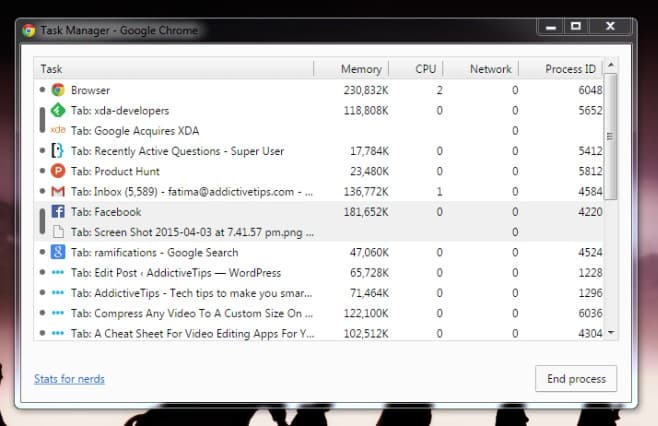Select the A Cheat Sheet For Video Editing Apps row

(319, 333)
